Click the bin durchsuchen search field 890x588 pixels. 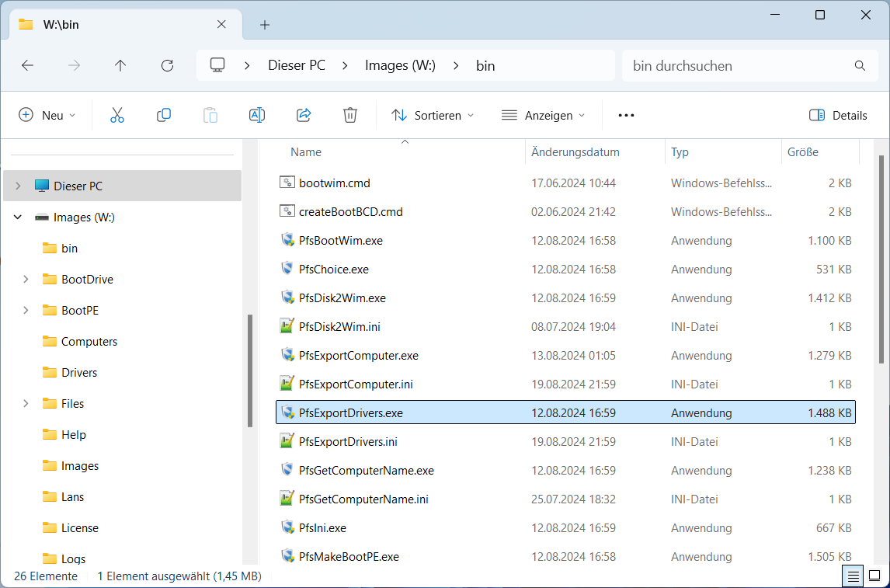click(x=738, y=66)
